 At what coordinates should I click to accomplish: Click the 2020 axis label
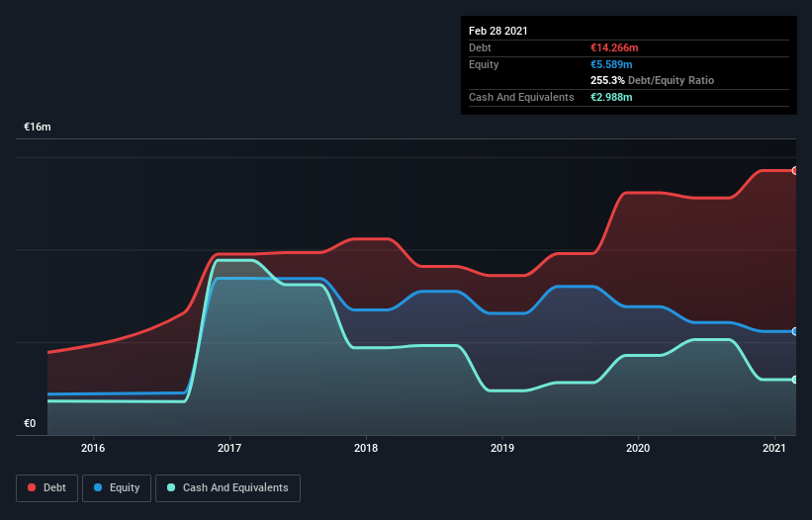click(x=638, y=448)
